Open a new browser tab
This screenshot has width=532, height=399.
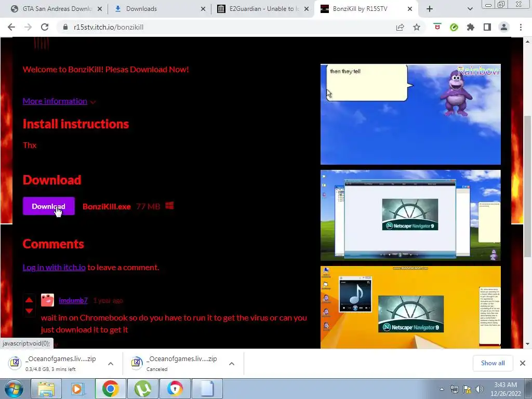pos(430,9)
